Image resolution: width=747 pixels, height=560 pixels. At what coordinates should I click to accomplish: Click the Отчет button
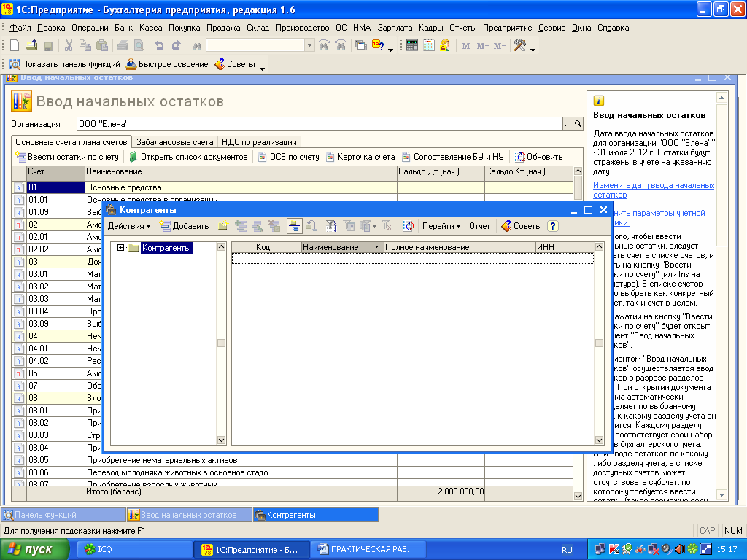pyautogui.click(x=479, y=226)
